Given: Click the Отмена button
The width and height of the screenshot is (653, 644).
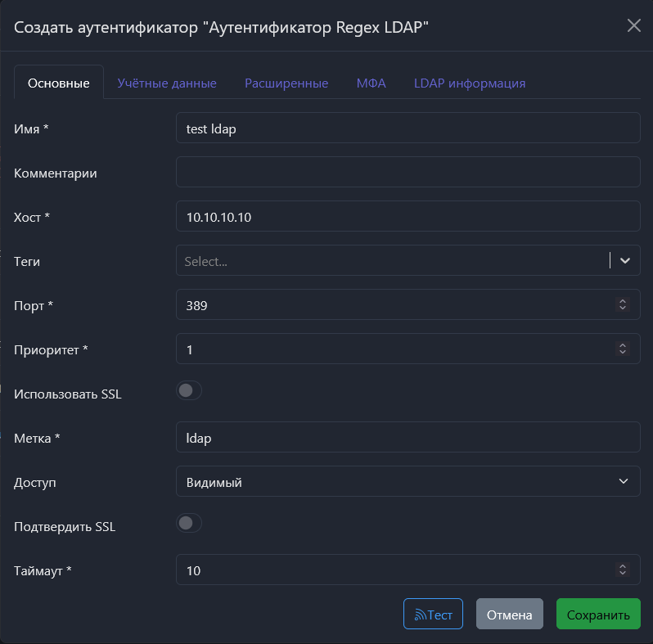Looking at the screenshot, I should (509, 615).
